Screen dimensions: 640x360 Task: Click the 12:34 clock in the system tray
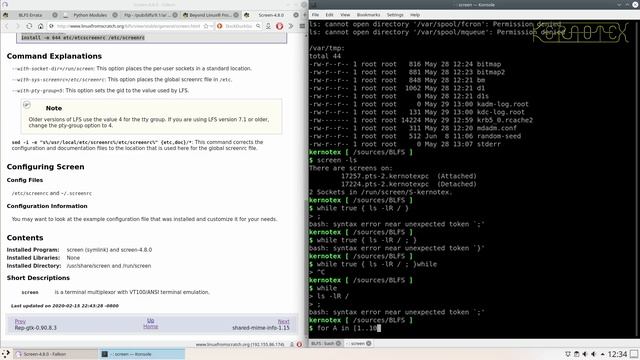tap(617, 354)
